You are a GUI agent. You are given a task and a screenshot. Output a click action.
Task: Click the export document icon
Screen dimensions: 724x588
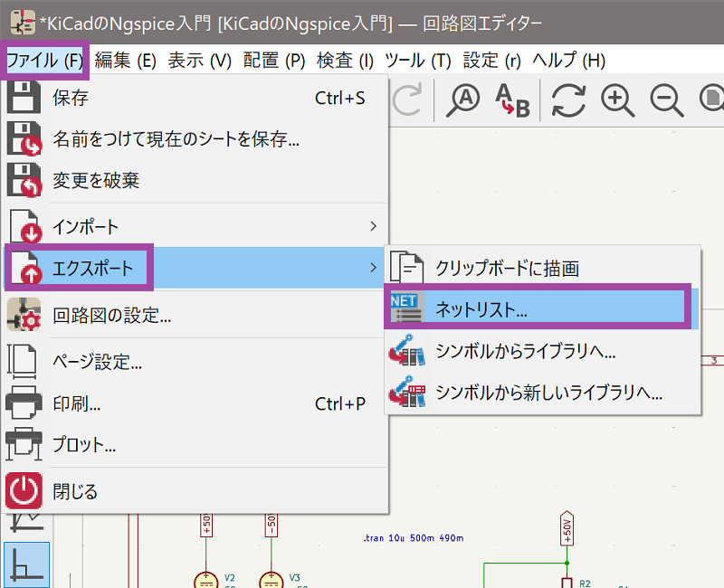tap(25, 268)
